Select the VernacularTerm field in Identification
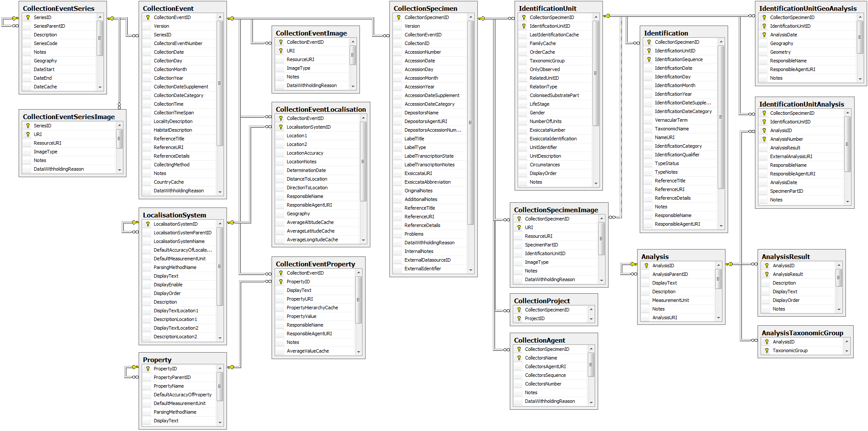The image size is (868, 431). pyautogui.click(x=680, y=120)
